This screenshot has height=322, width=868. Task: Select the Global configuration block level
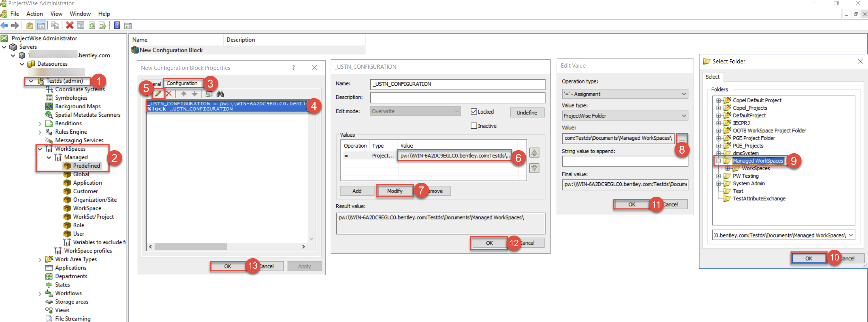pos(81,174)
